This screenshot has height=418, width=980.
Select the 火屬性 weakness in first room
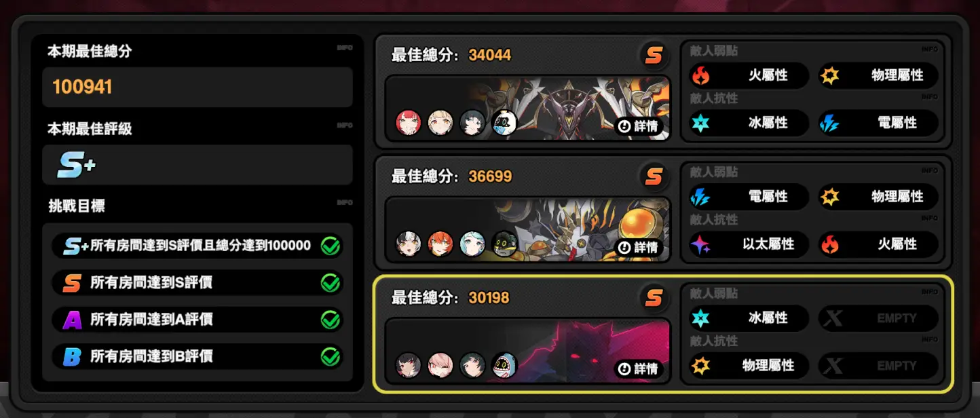coord(749,75)
